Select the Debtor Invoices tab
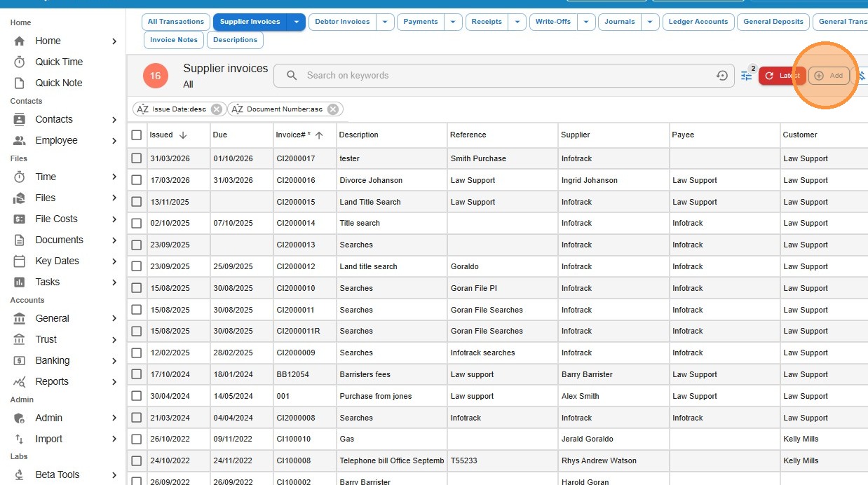This screenshot has height=485, width=868. coord(342,22)
